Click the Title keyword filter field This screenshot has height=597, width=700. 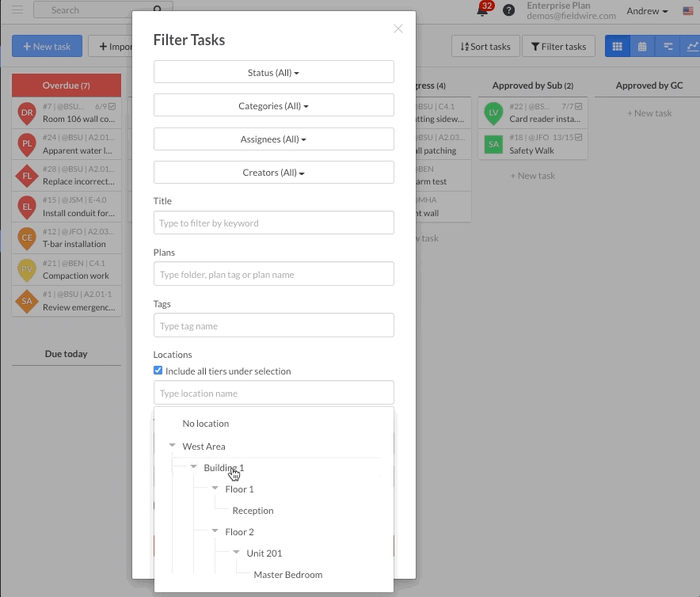point(273,223)
